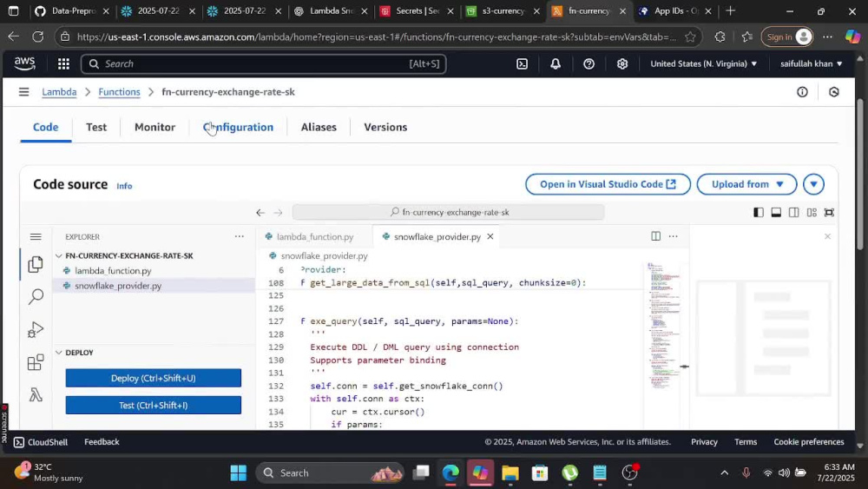Switch to the Test tab
Image resolution: width=868 pixels, height=489 pixels.
pyautogui.click(x=96, y=128)
